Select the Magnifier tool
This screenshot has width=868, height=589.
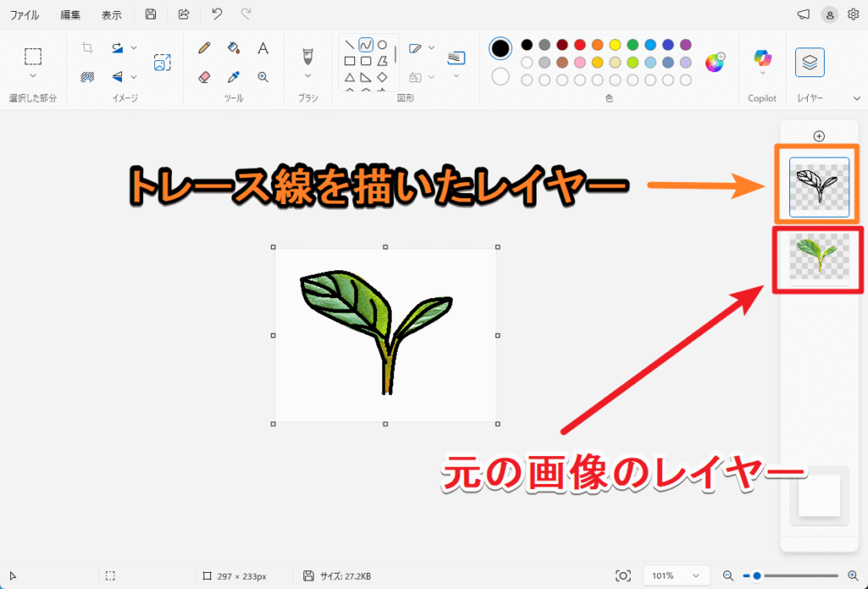tap(263, 77)
